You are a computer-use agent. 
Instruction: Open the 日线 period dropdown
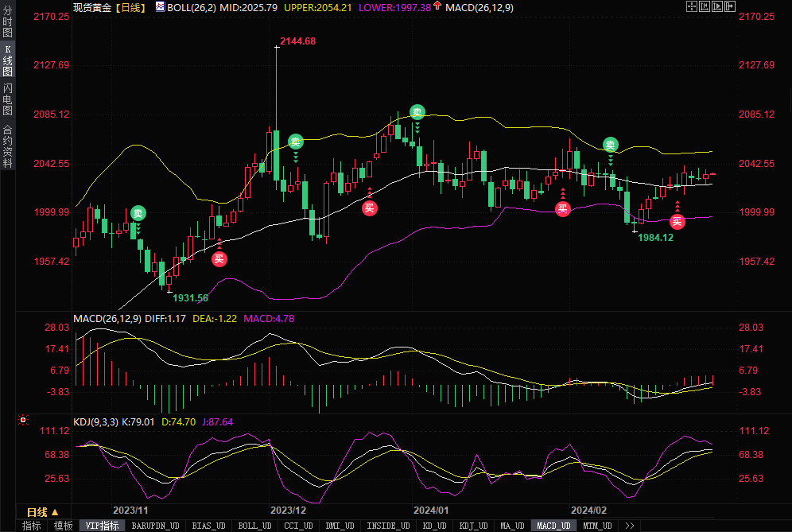[x=42, y=511]
